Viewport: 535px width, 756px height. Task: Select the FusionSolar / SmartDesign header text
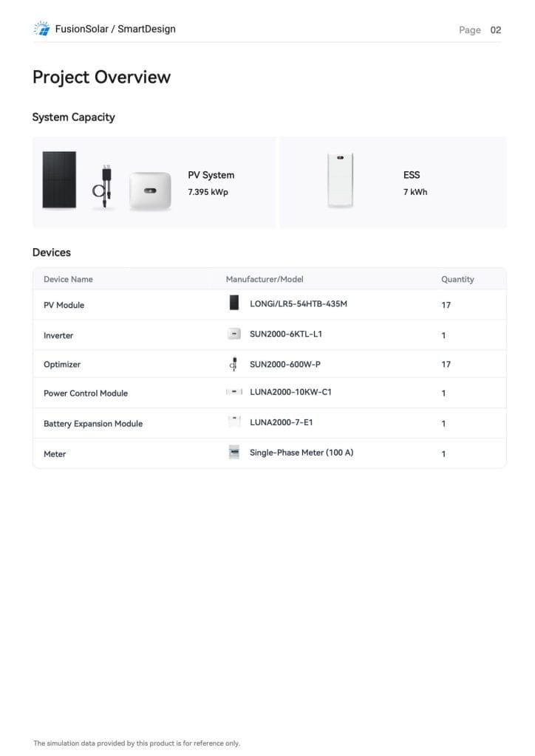115,29
